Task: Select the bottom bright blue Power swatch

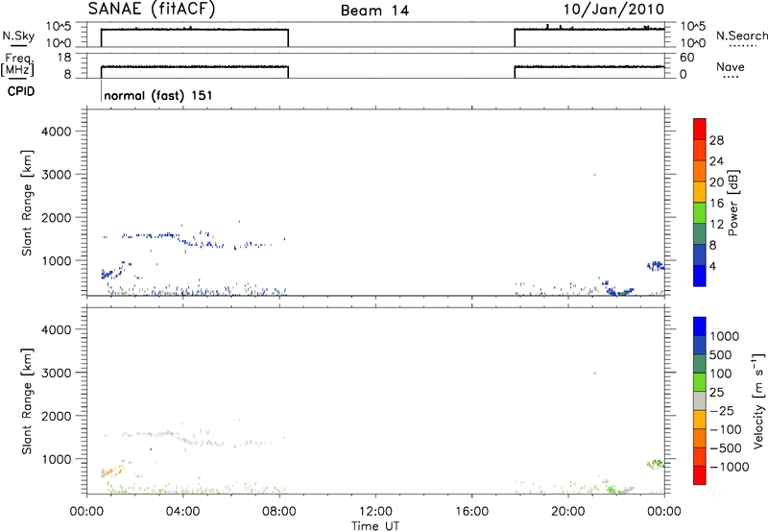Action: point(700,276)
